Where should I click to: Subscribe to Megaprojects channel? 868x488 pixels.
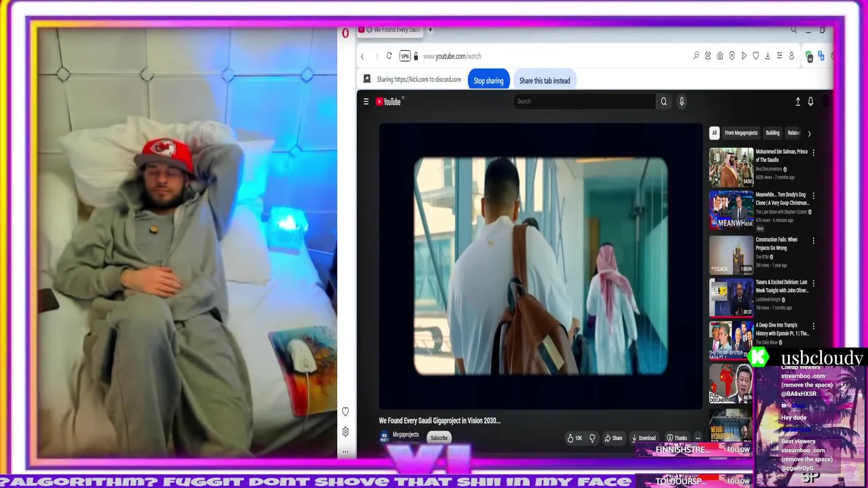[x=439, y=438]
